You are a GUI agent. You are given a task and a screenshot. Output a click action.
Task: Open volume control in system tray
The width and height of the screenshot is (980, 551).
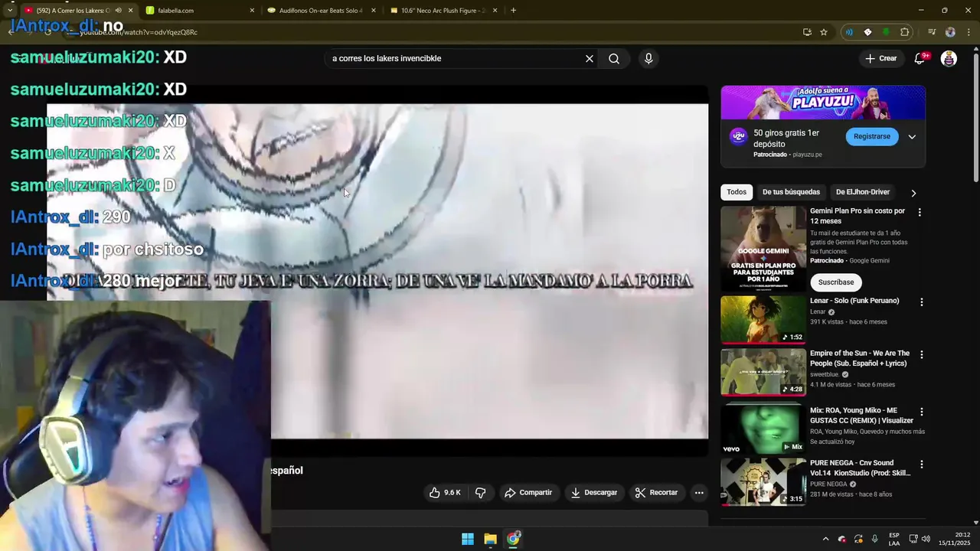pos(926,539)
